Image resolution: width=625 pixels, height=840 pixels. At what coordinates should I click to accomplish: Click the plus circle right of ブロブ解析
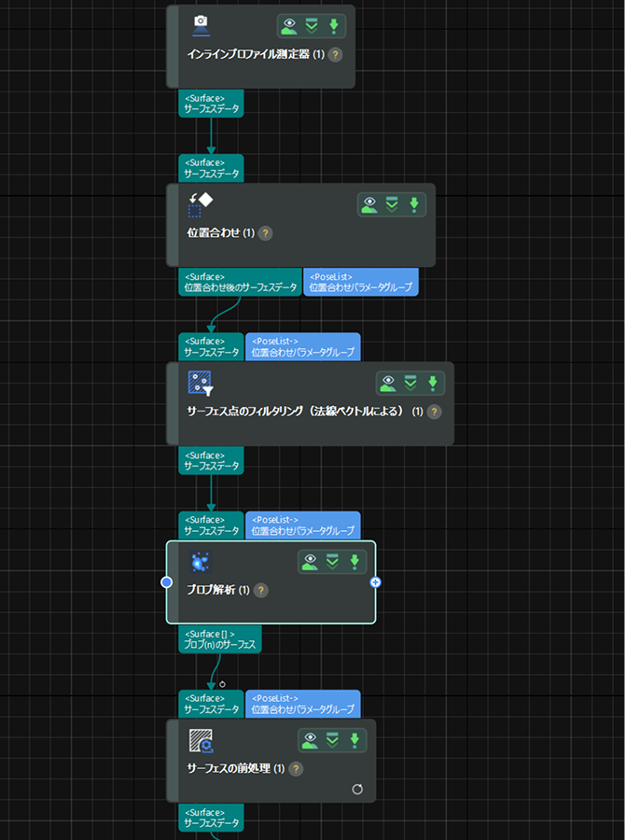(x=375, y=582)
